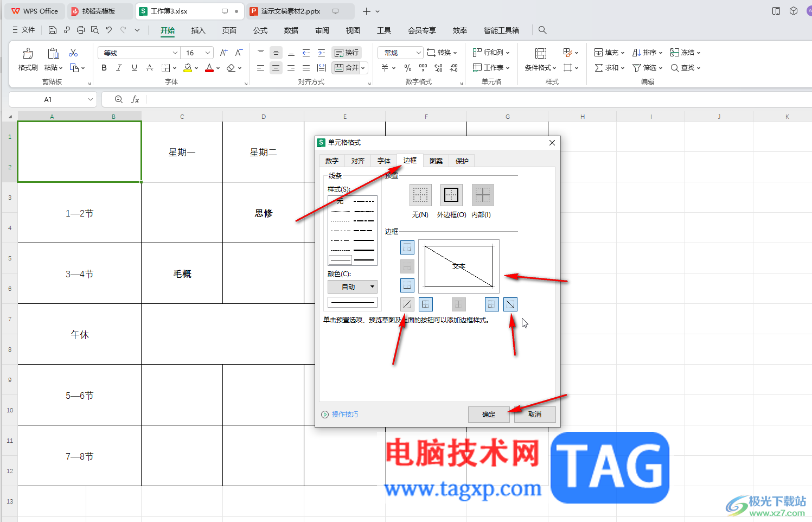The width and height of the screenshot is (812, 522).
Task: Toggle Bold formatting in the ribbon
Action: click(x=104, y=68)
